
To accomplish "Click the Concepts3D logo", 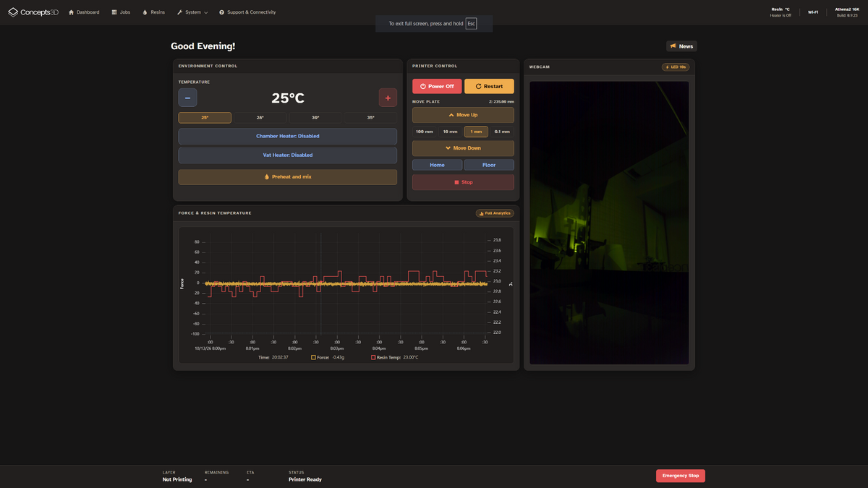I will 33,12.
